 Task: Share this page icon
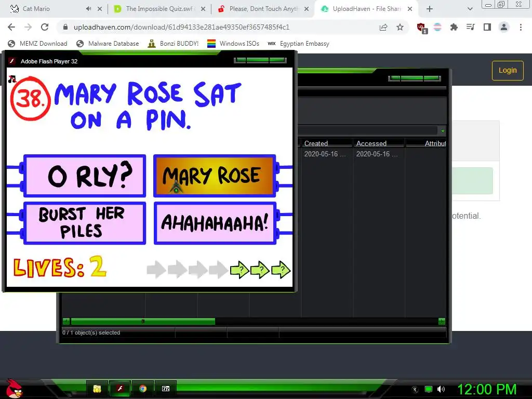[383, 27]
